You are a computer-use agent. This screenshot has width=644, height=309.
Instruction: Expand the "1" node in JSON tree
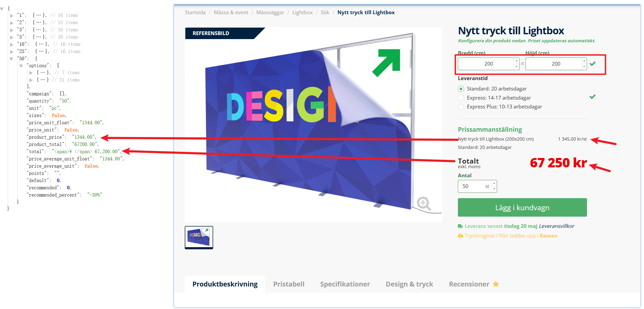pyautogui.click(x=12, y=16)
